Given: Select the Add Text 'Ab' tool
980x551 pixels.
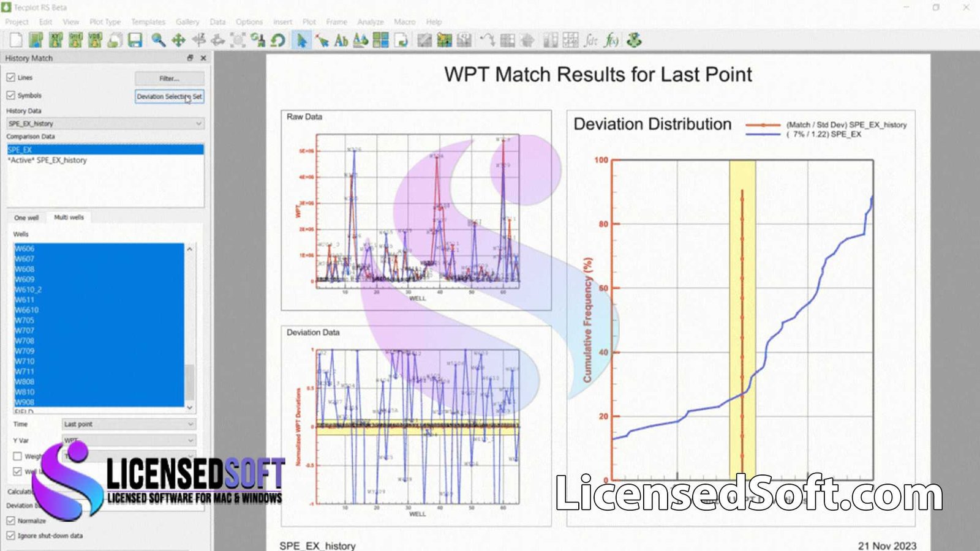Looking at the screenshot, I should 341,40.
